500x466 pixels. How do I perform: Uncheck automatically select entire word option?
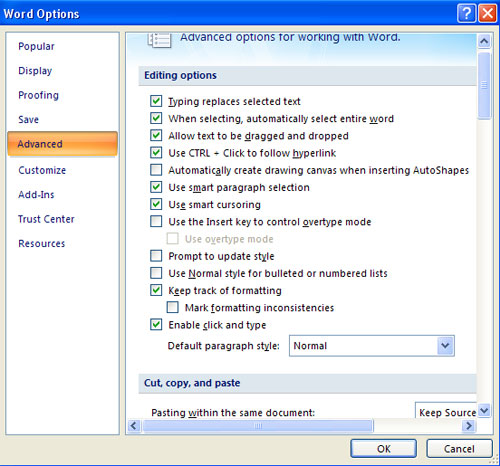(156, 118)
